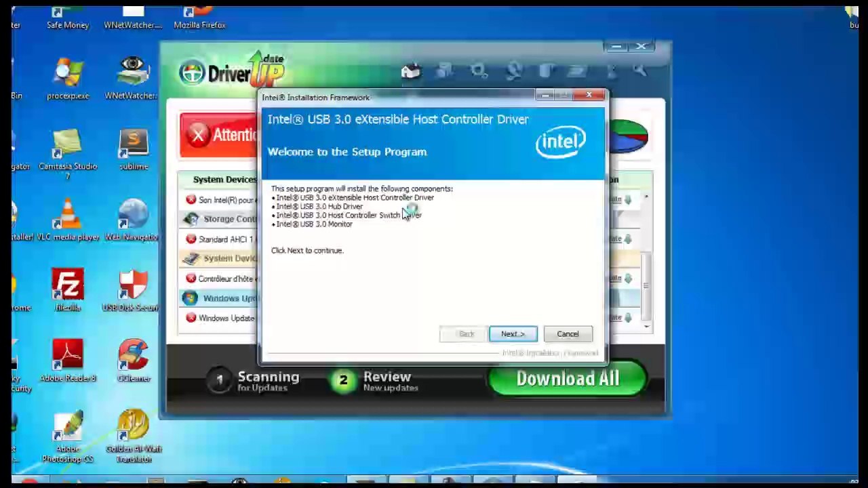
Task: Open the WNetWatcher eye icon shortcut
Action: [x=133, y=79]
